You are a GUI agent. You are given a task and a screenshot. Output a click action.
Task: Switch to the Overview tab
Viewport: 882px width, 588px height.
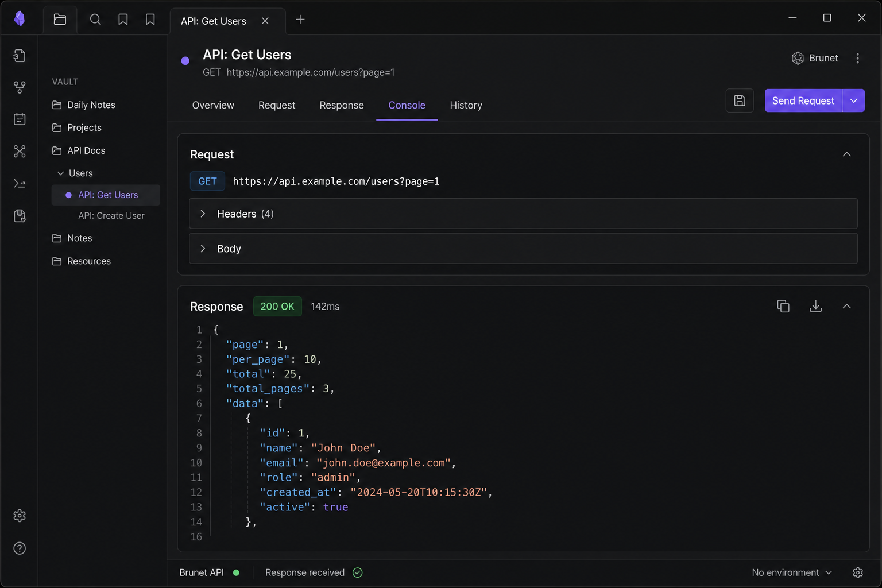pyautogui.click(x=213, y=105)
